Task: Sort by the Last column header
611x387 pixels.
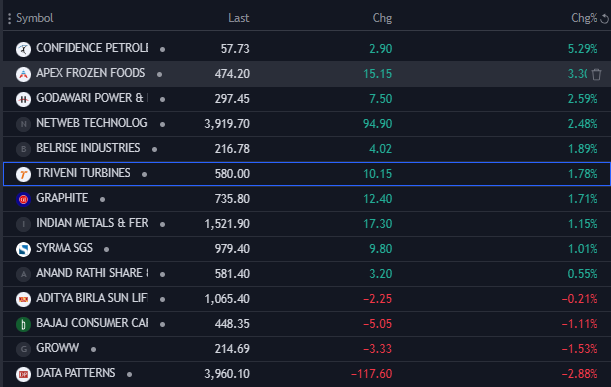Action: [x=238, y=18]
